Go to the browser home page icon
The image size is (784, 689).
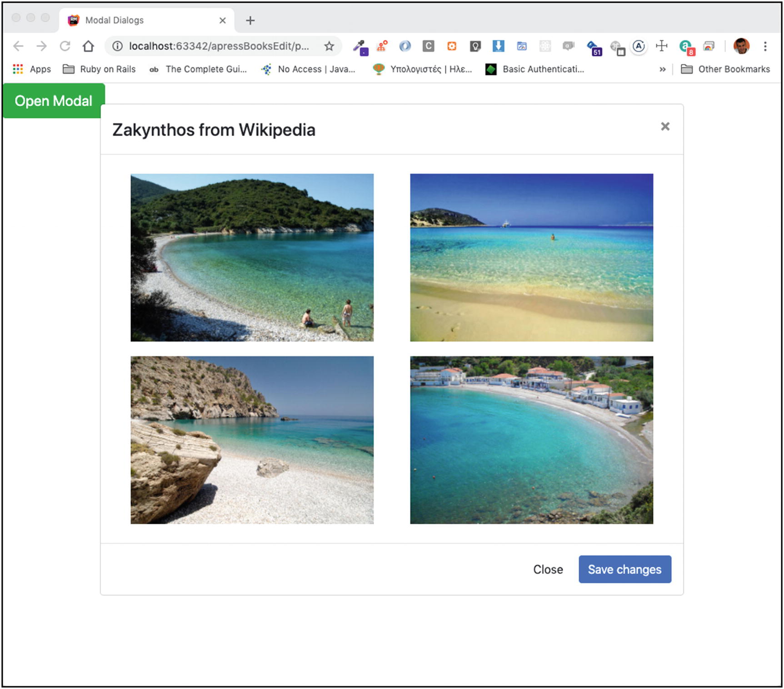point(88,46)
